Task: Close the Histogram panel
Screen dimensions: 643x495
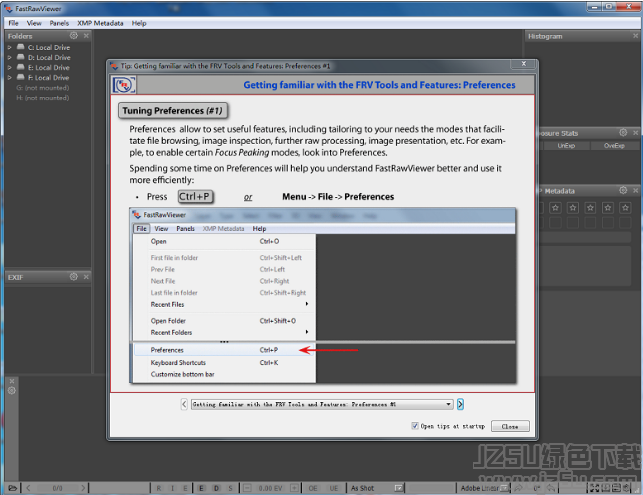Action: pyautogui.click(x=635, y=36)
